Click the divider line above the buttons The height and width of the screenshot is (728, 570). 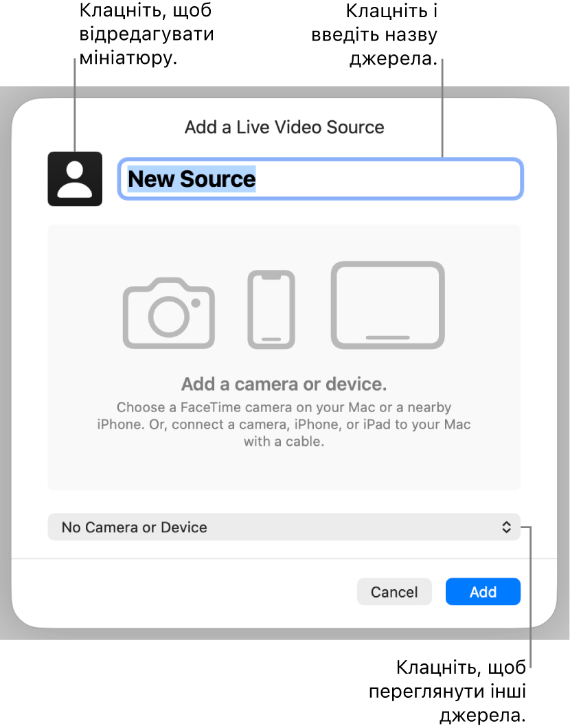point(284,558)
